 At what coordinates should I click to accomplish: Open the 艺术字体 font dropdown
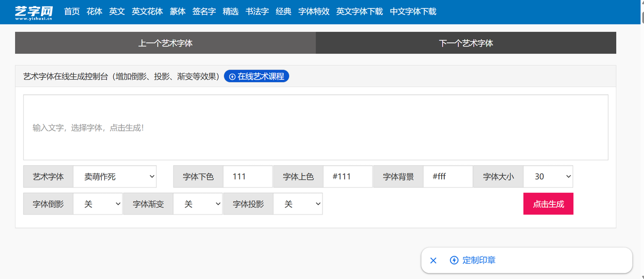pyautogui.click(x=115, y=177)
